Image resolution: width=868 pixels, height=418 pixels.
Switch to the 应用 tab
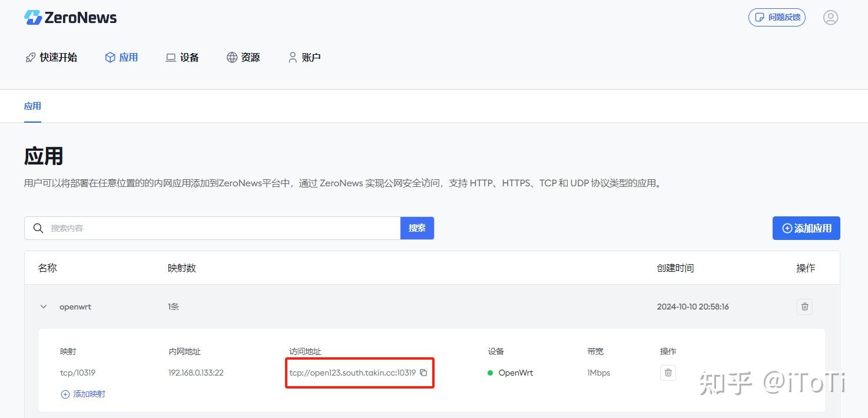(33, 106)
